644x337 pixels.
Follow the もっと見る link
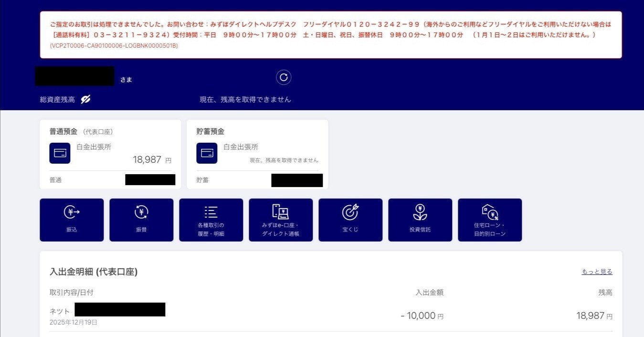pos(597,272)
